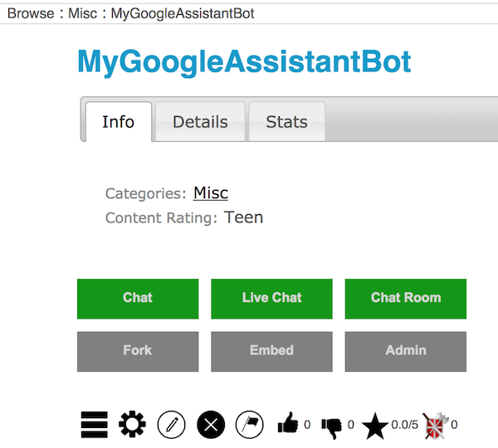Give a thumbs down to the bot
Image resolution: width=498 pixels, height=448 pixels.
coord(331,427)
